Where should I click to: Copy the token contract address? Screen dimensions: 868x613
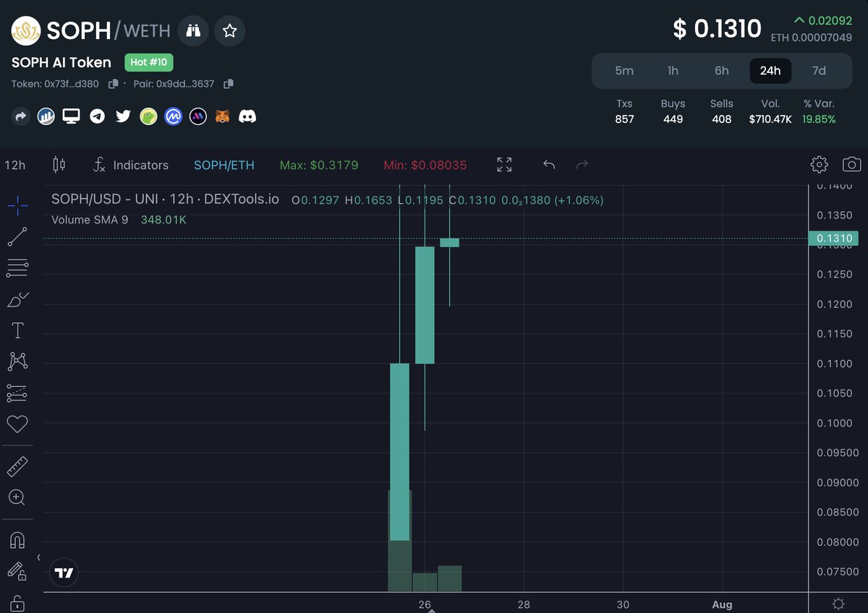112,83
